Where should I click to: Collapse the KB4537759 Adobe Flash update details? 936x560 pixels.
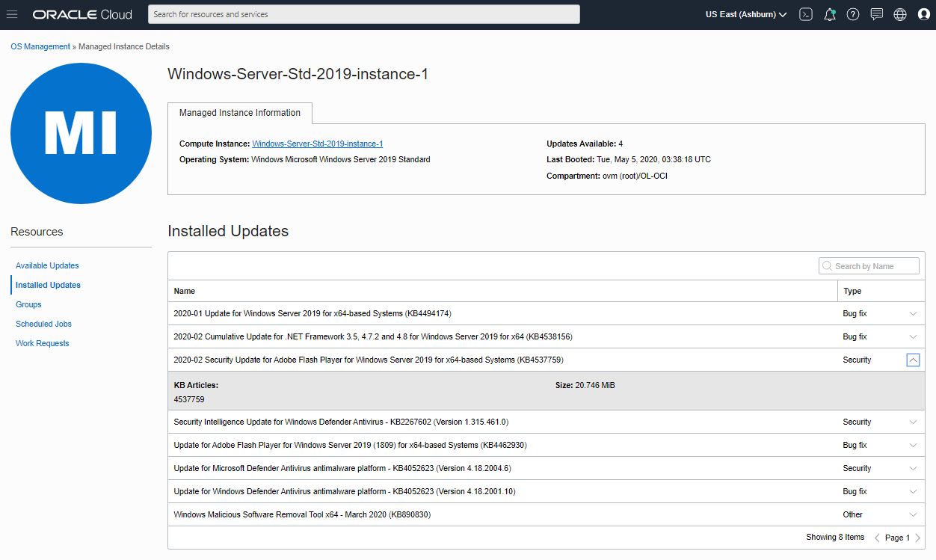(913, 360)
